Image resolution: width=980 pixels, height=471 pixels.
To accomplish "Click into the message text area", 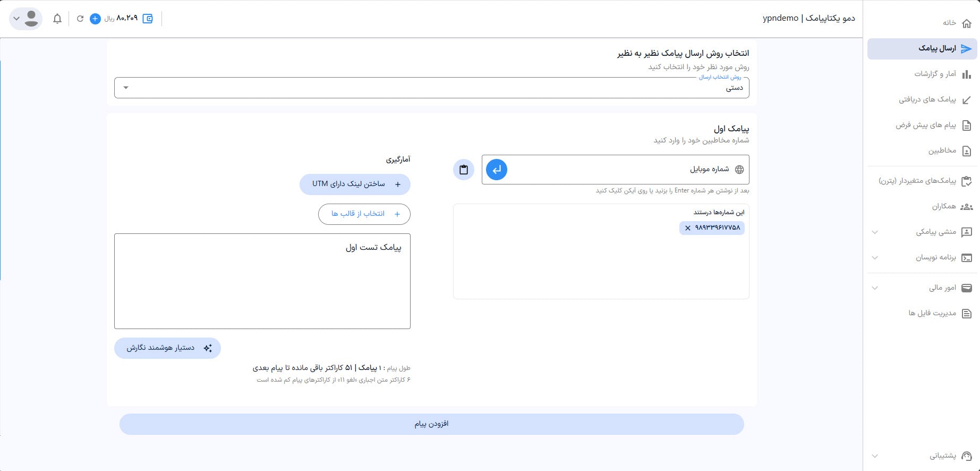I will pyautogui.click(x=262, y=287).
